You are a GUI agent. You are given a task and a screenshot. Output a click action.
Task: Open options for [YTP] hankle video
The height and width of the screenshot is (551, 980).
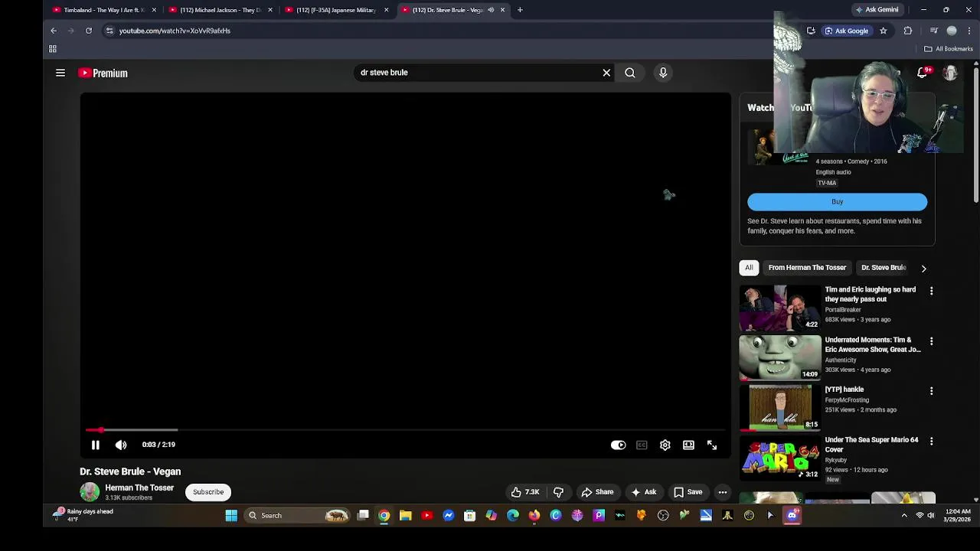point(931,391)
